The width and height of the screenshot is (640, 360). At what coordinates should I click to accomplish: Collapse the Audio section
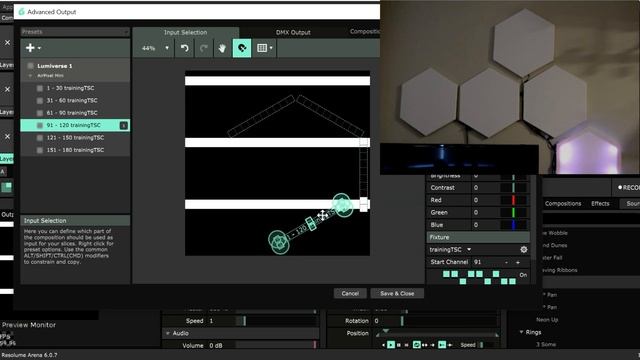pos(168,333)
